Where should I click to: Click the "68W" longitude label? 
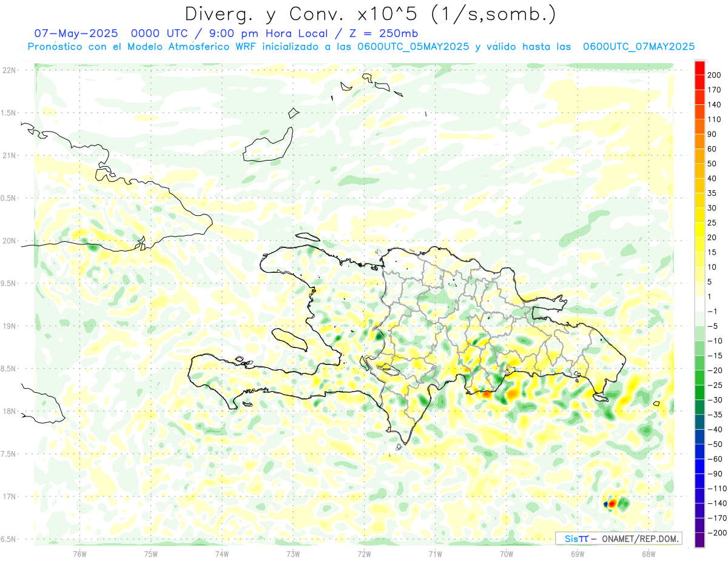pyautogui.click(x=649, y=553)
